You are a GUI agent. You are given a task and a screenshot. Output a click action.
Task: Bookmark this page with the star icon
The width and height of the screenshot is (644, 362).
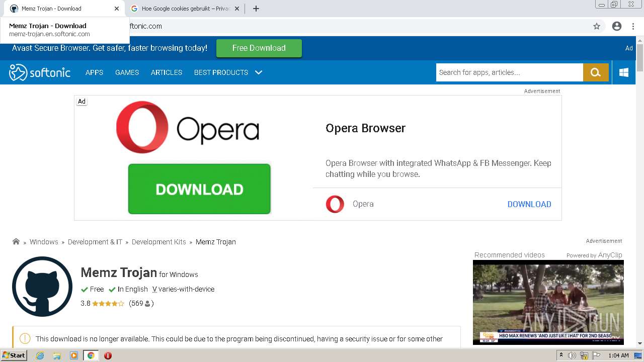click(597, 26)
